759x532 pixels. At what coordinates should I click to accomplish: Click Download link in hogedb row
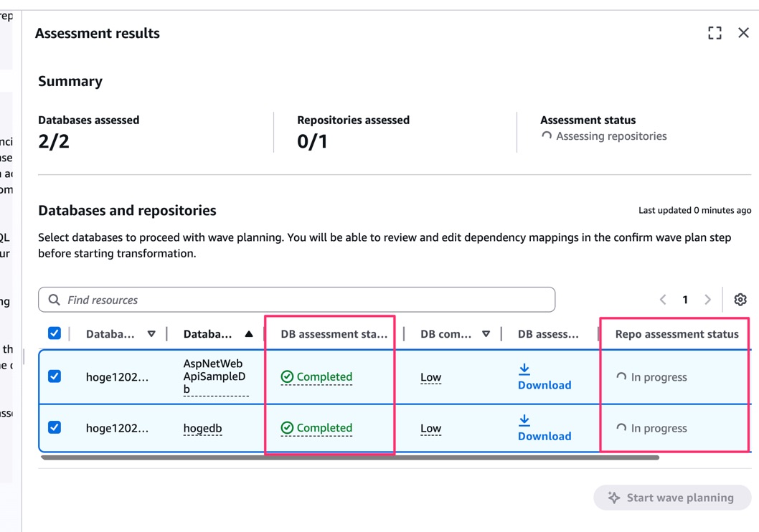tap(544, 436)
